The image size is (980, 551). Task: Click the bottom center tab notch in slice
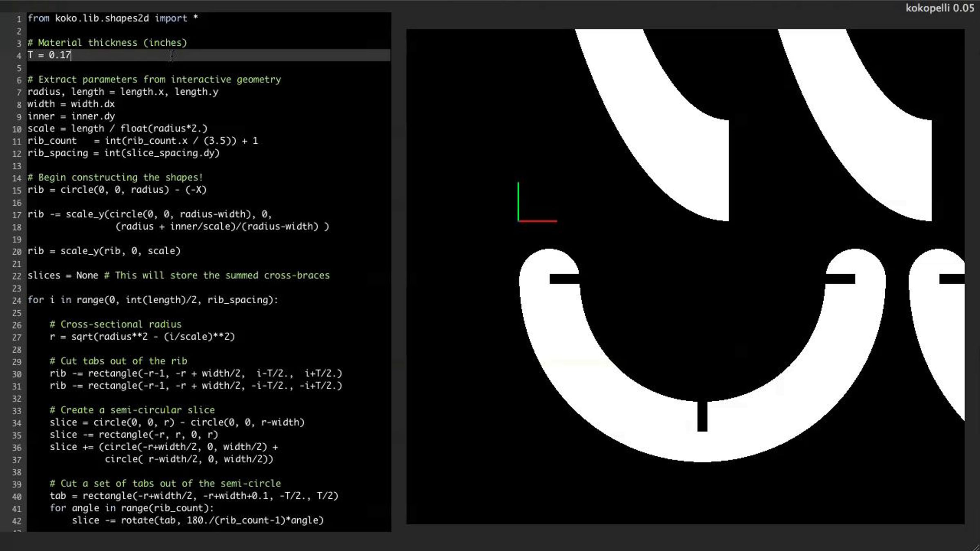[x=702, y=416]
